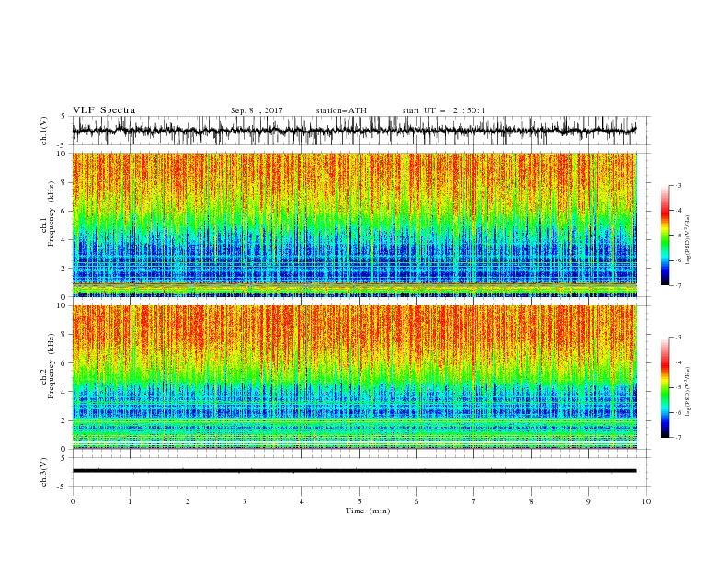Viewport: 728px width, 563px height.
Task: Click the ch.1 color bar PSD label
Action: click(x=688, y=240)
